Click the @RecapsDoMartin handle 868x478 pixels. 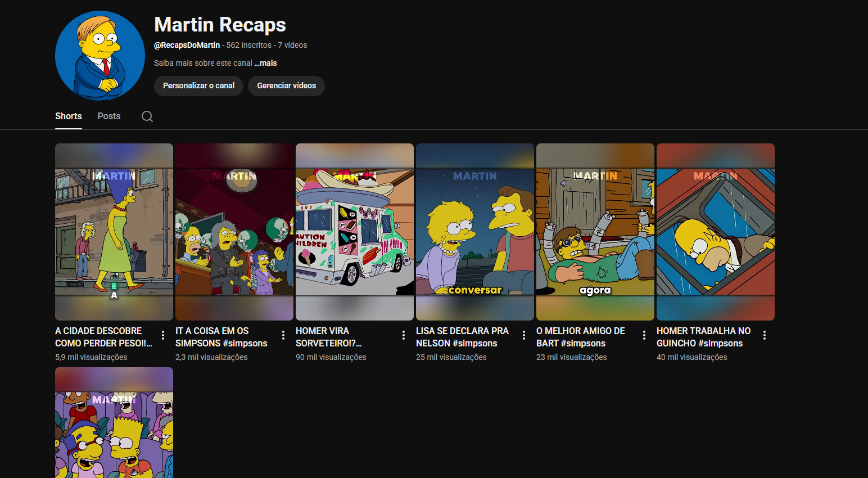[x=187, y=45]
